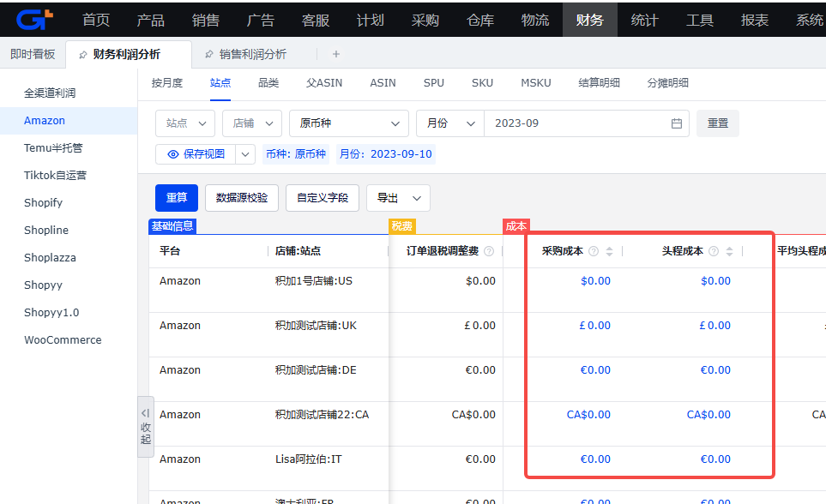Sort the 头程成本 column

pos(729,251)
